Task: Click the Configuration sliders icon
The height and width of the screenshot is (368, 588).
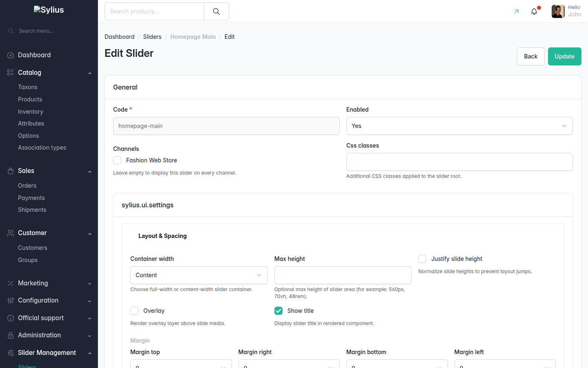Action: coord(11,301)
